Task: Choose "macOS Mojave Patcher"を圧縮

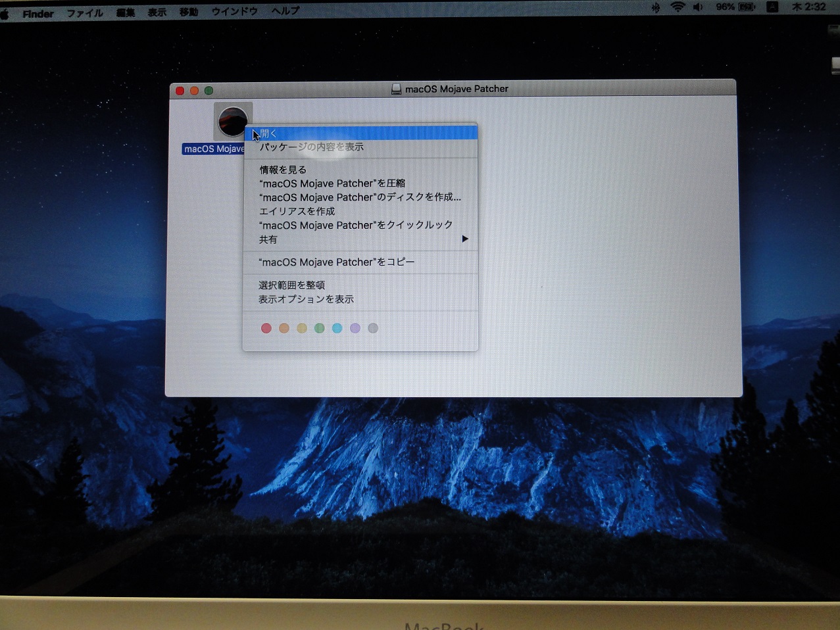Action: tap(360, 183)
